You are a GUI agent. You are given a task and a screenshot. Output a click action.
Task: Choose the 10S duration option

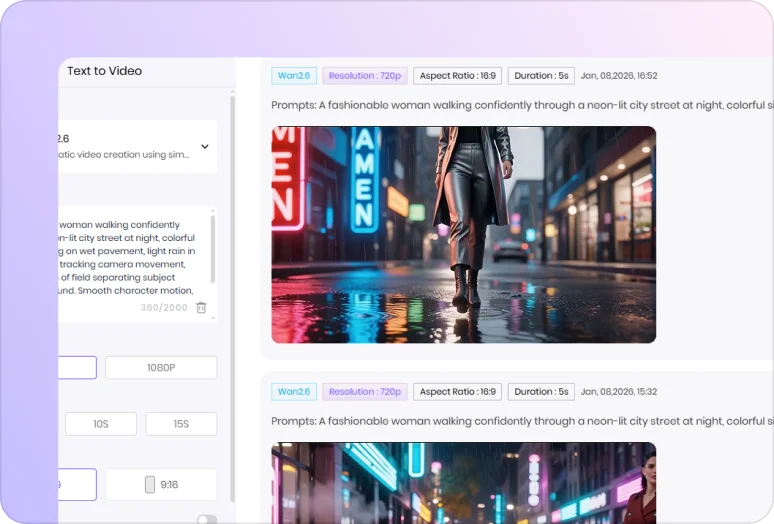pyautogui.click(x=101, y=424)
